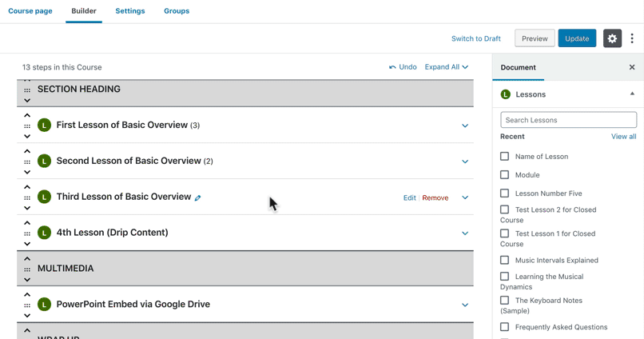Open the three-dot more options menu
Viewport: 644px width, 339px height.
[x=632, y=38]
